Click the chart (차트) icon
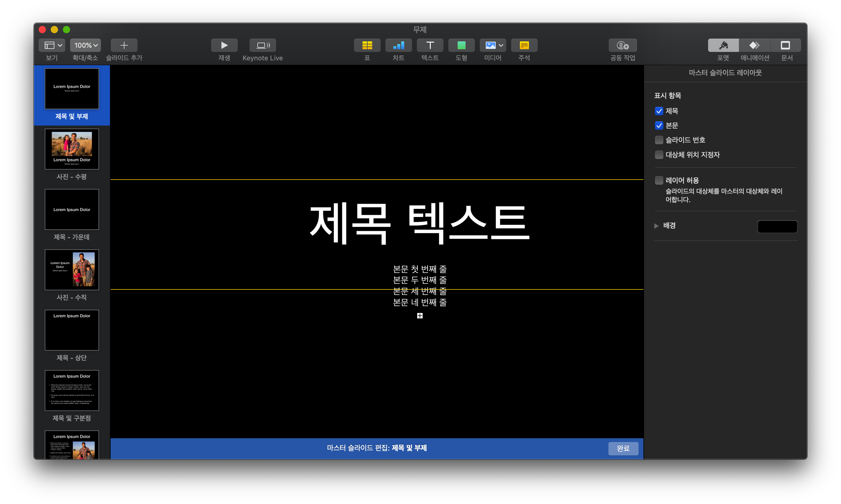841x504 pixels. pyautogui.click(x=398, y=45)
